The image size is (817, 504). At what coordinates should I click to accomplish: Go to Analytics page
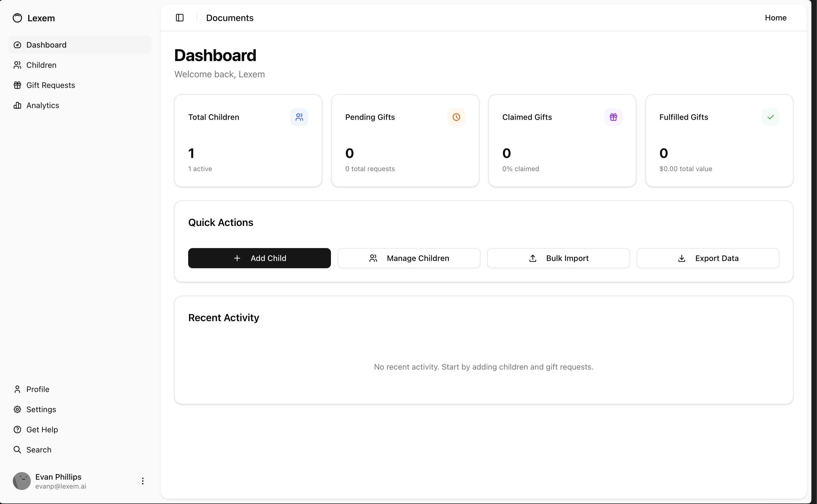[x=43, y=105]
